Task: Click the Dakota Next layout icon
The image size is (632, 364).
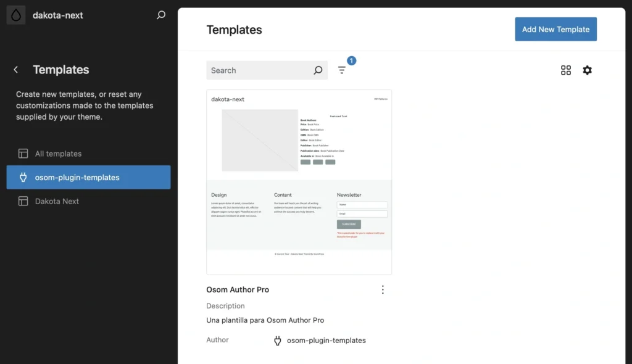Action: [x=23, y=201]
